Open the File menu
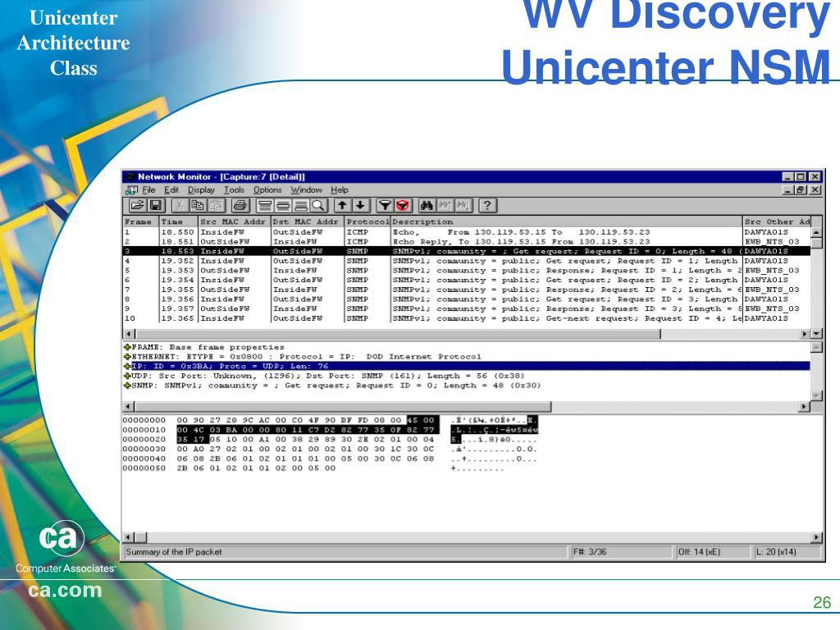Screen dimensions: 840x630 tap(148, 190)
